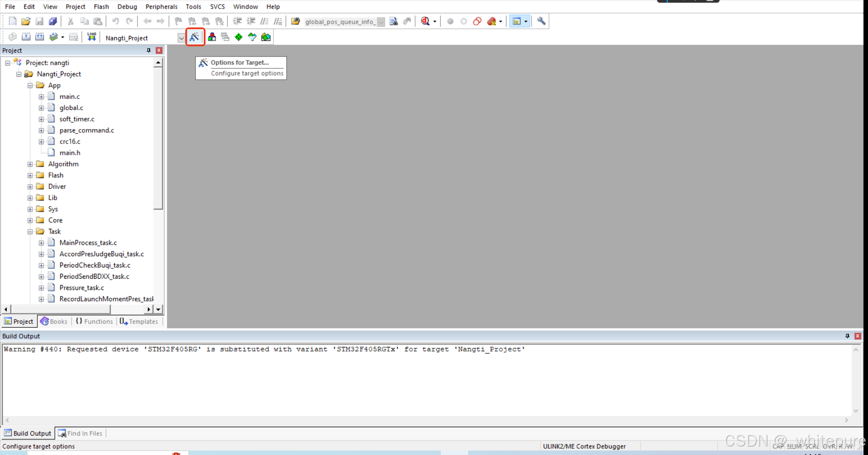Open Configuration with the wrench icon

click(541, 21)
